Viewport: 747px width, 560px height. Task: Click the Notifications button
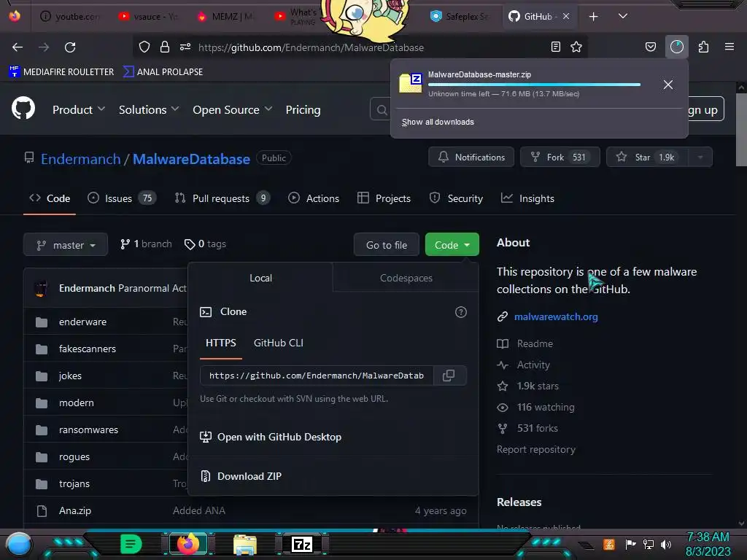pos(471,157)
